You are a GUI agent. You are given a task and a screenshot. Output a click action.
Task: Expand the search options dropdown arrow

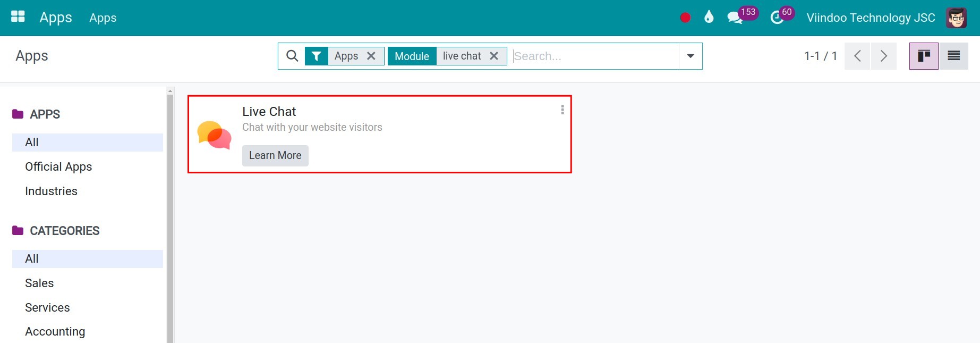[691, 56]
